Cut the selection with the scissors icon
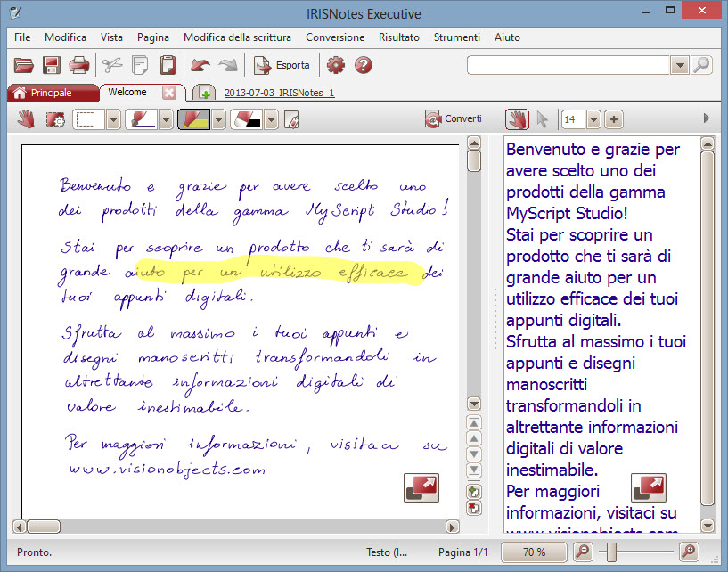This screenshot has width=728, height=572. (x=112, y=65)
